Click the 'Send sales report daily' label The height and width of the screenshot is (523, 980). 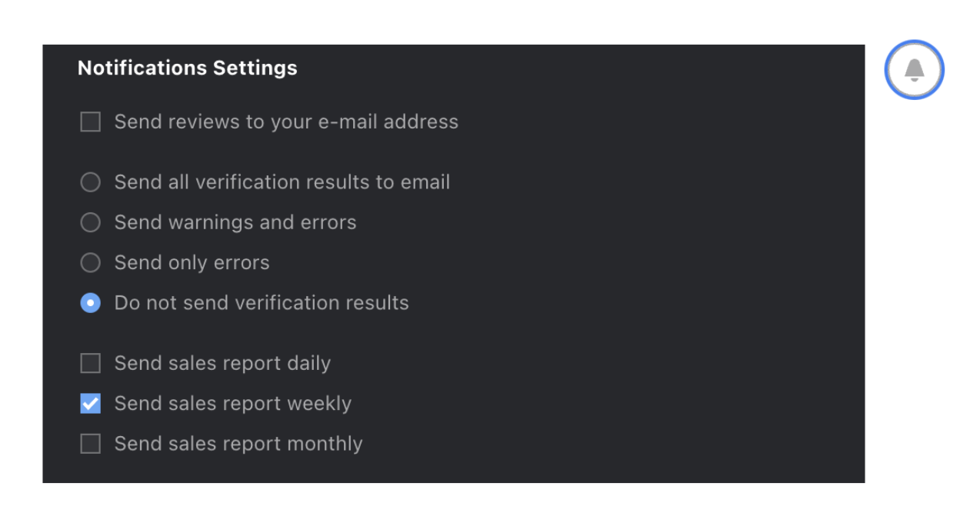point(222,363)
